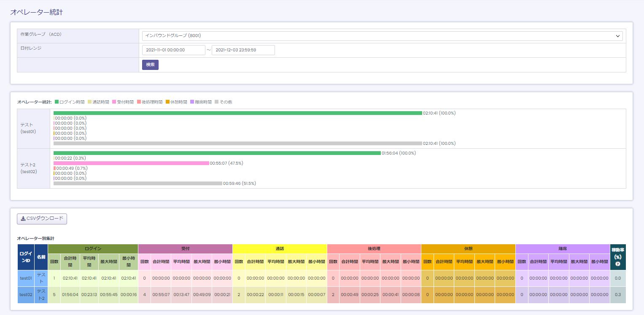Click the end date field 2021-12-03

pos(243,50)
